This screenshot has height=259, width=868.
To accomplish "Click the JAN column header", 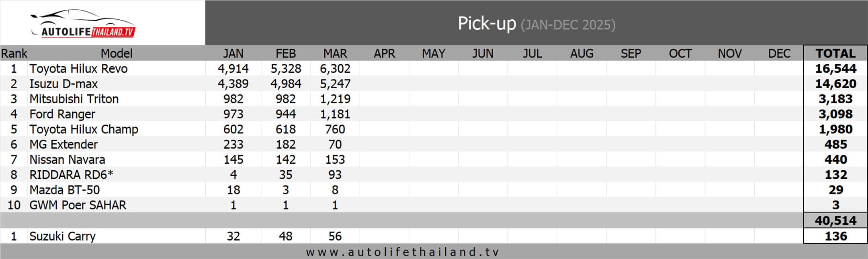I will (233, 53).
